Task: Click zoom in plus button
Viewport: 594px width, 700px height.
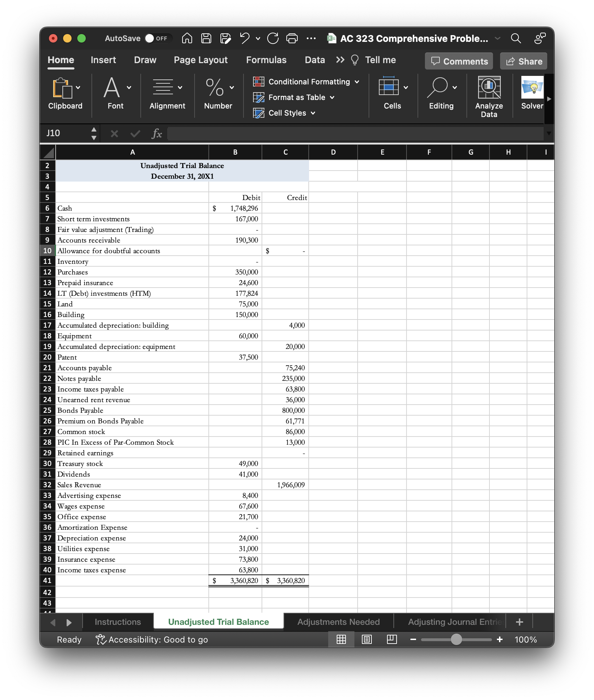Action: [500, 639]
